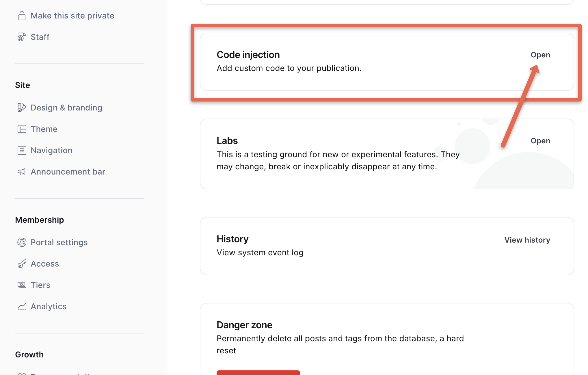Click the View history link
Screen dimensions: 588x375
527,240
